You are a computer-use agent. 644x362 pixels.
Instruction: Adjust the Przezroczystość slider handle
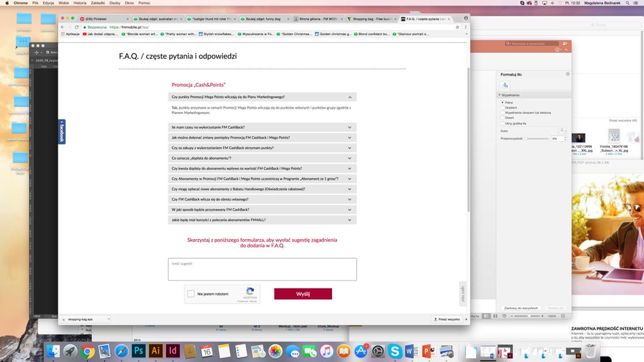pyautogui.click(x=526, y=139)
